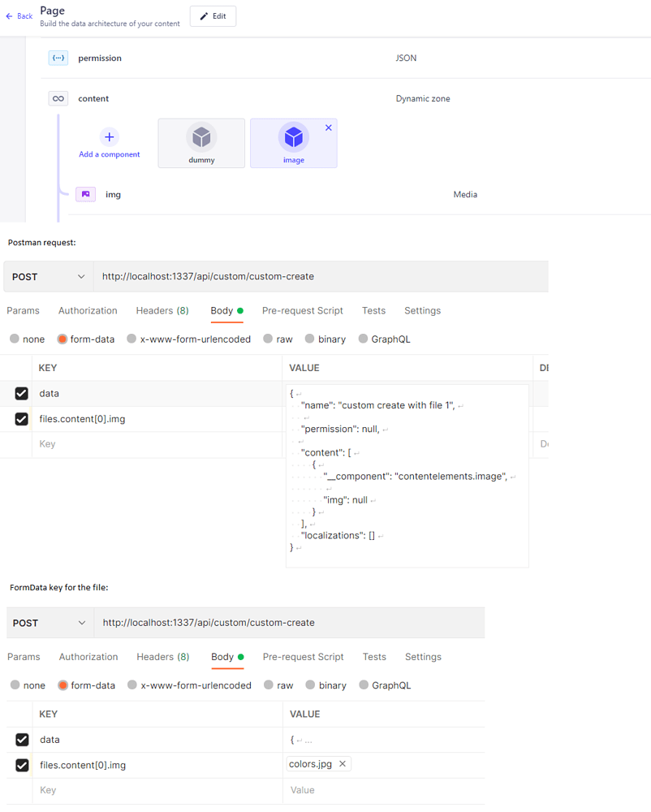Image resolution: width=651 pixels, height=812 pixels.
Task: Uncheck the data row in the first request
Action: pos(20,393)
